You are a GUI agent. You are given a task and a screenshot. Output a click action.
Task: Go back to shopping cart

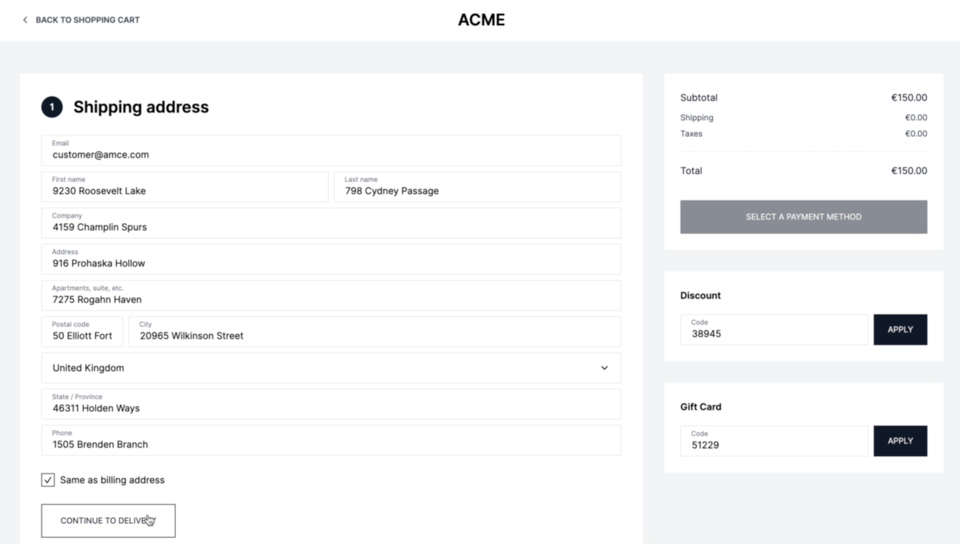coord(87,20)
